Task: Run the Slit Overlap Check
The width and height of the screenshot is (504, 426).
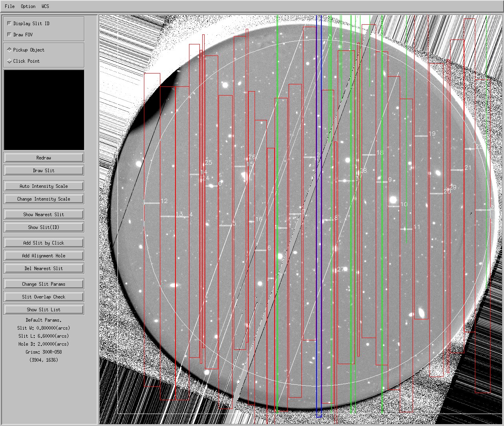Action: tap(44, 297)
